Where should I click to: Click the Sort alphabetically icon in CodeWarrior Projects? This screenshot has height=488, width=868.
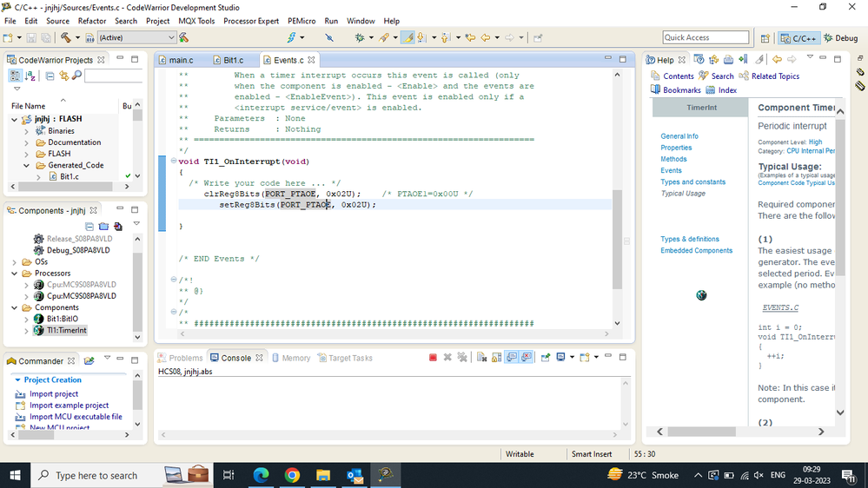pos(30,76)
